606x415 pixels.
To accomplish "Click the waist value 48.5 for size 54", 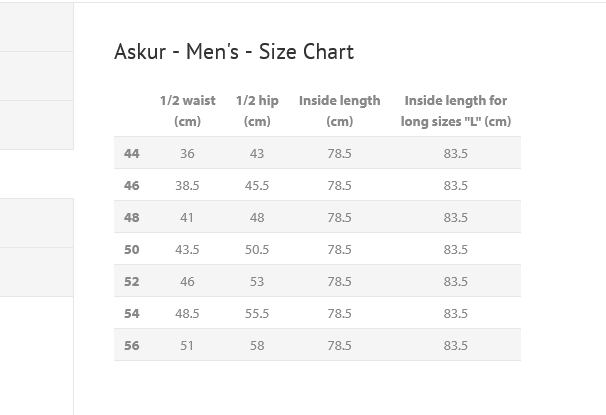I will [187, 313].
